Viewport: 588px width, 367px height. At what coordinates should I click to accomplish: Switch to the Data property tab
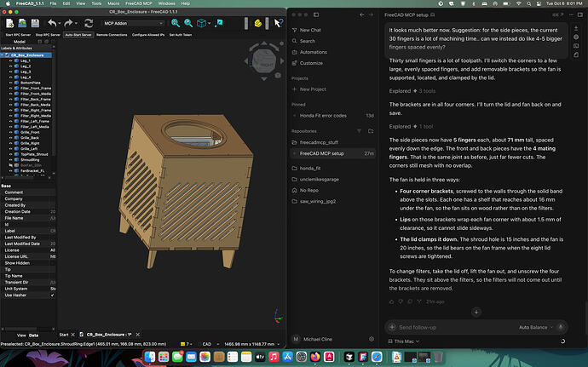(33, 335)
